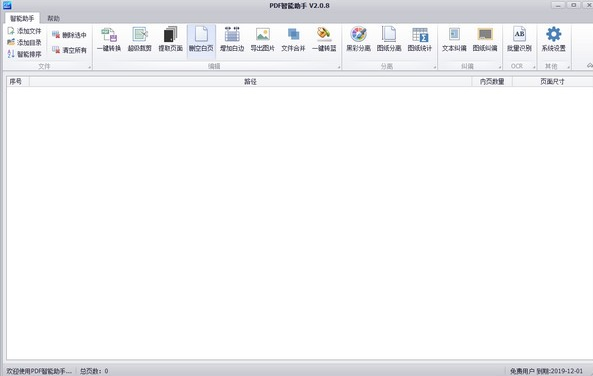Open 提取页面 extract pages tool
Viewport: 593px width, 376px height.
(171, 40)
